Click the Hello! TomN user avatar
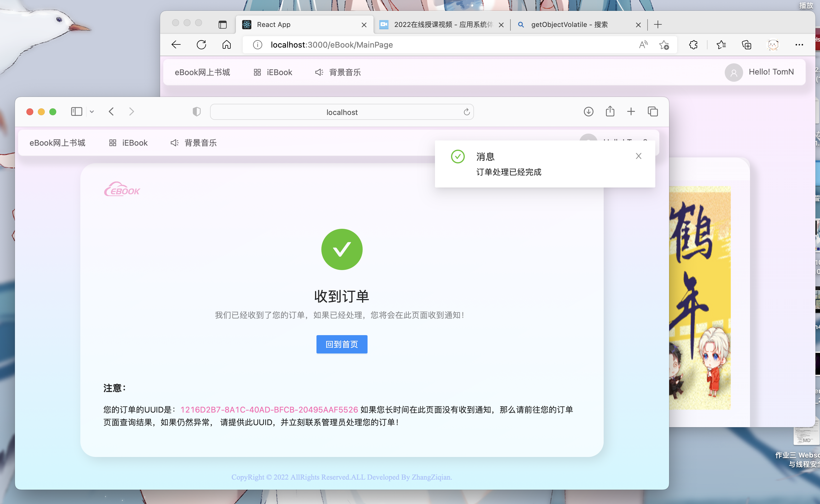The height and width of the screenshot is (504, 820). tap(733, 72)
